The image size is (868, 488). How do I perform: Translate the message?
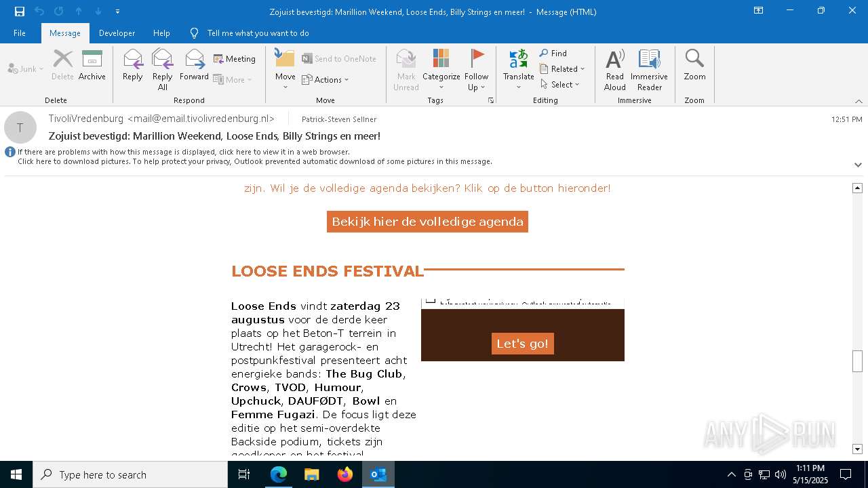tap(519, 70)
